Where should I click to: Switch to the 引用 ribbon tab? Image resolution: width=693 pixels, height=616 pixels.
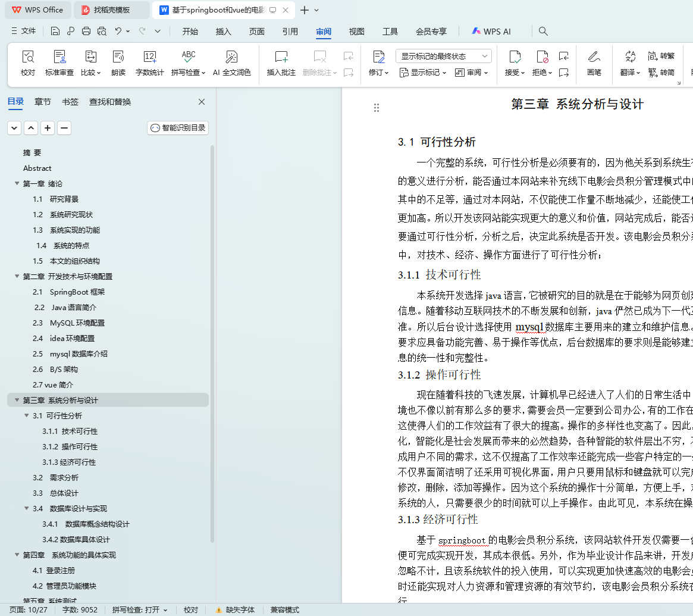(x=290, y=32)
